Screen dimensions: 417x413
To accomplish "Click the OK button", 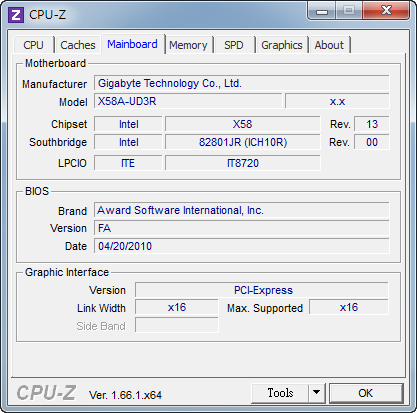I will pyautogui.click(x=366, y=393).
